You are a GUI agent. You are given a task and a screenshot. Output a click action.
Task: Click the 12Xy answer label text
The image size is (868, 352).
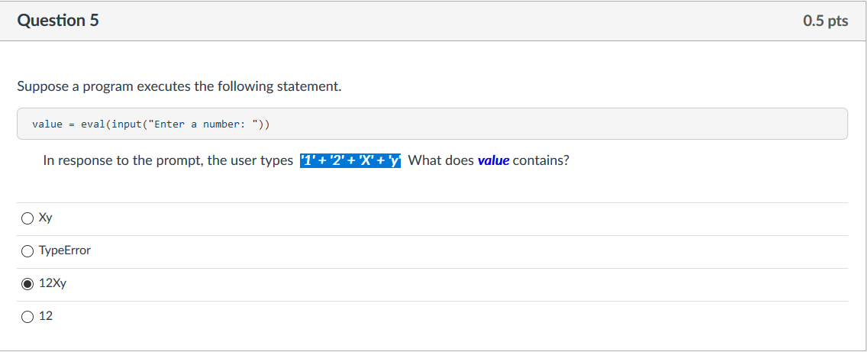point(53,283)
